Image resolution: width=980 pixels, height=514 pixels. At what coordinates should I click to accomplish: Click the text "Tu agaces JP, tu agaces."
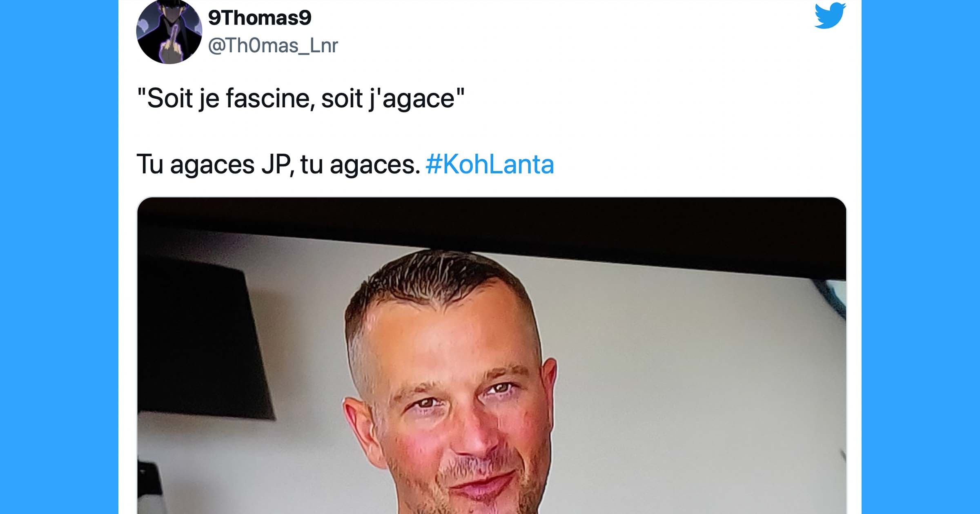(278, 164)
